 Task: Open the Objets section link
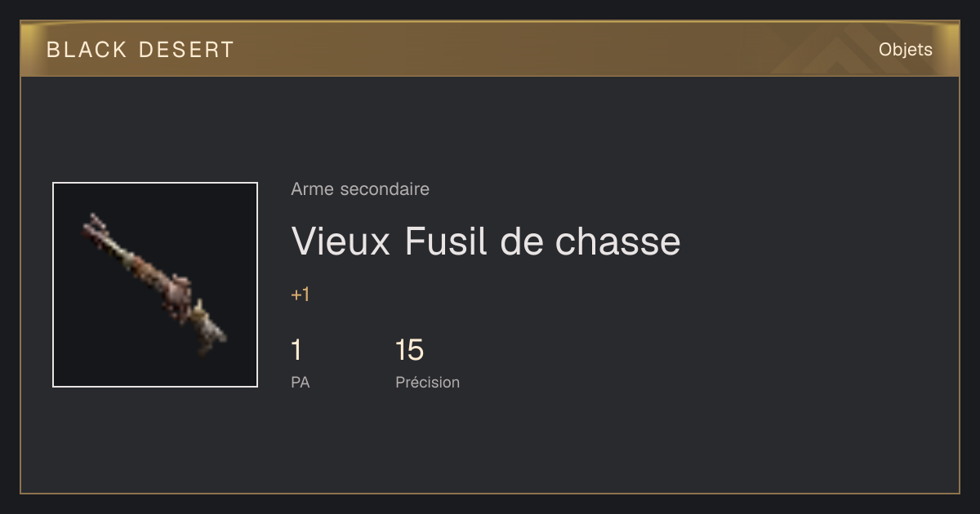[905, 50]
